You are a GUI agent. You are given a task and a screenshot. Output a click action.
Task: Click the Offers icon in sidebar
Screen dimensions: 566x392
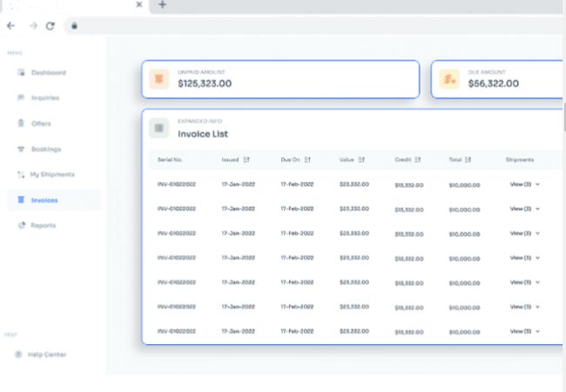coord(20,124)
